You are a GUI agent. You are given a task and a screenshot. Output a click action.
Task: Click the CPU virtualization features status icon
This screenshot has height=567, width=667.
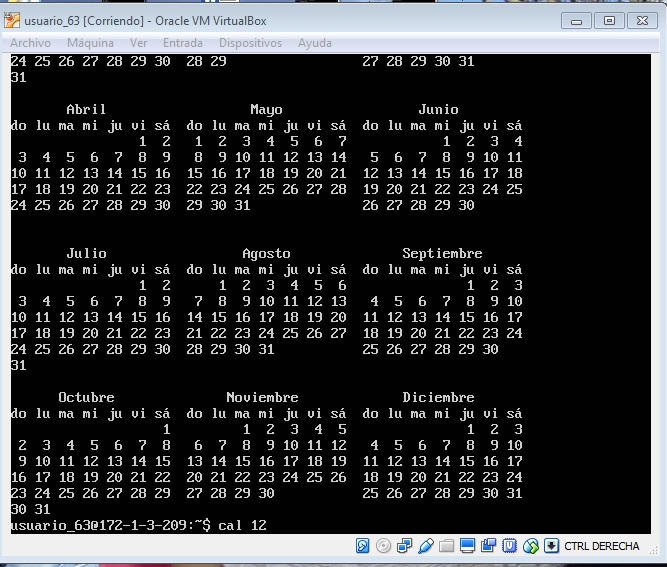509,546
